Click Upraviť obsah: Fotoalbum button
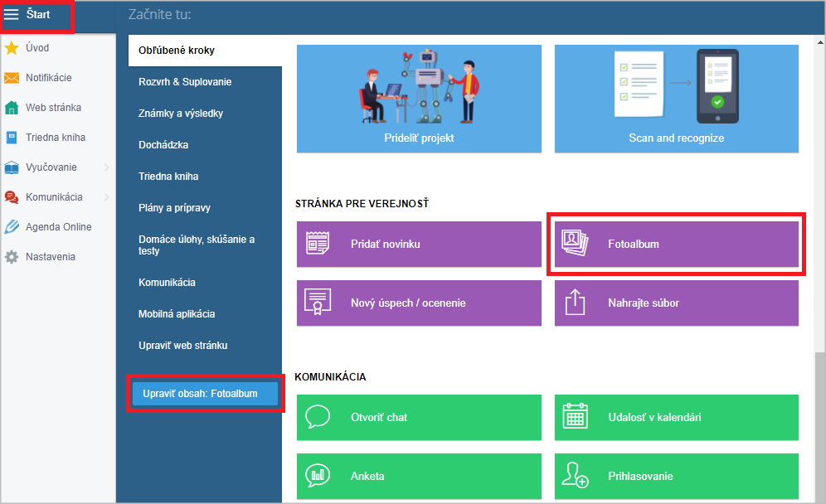Image resolution: width=826 pixels, height=504 pixels. 205,394
